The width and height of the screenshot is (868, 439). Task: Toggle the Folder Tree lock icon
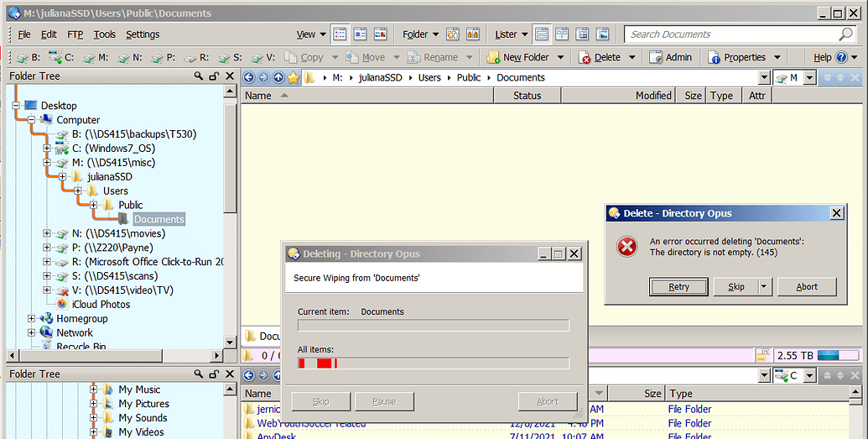(214, 76)
